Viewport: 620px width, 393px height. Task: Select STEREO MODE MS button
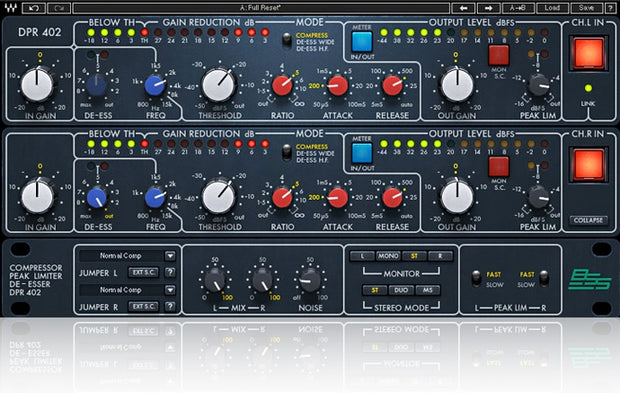click(x=427, y=290)
